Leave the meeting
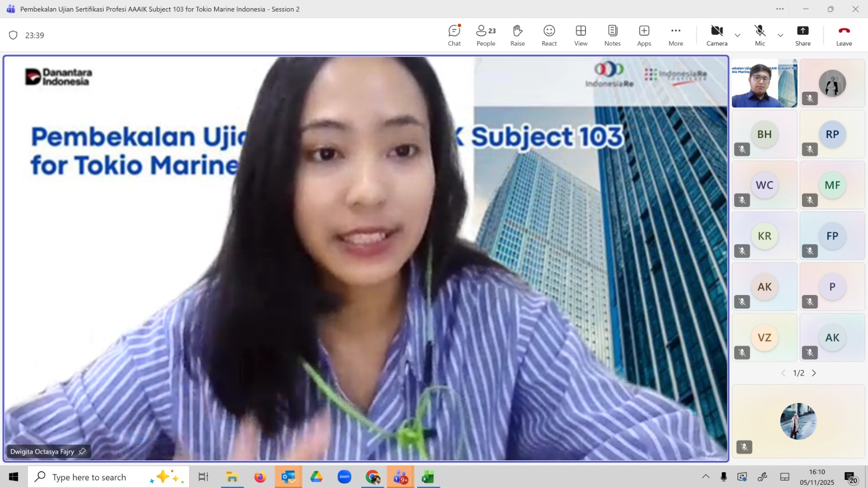868x488 pixels. tap(844, 35)
